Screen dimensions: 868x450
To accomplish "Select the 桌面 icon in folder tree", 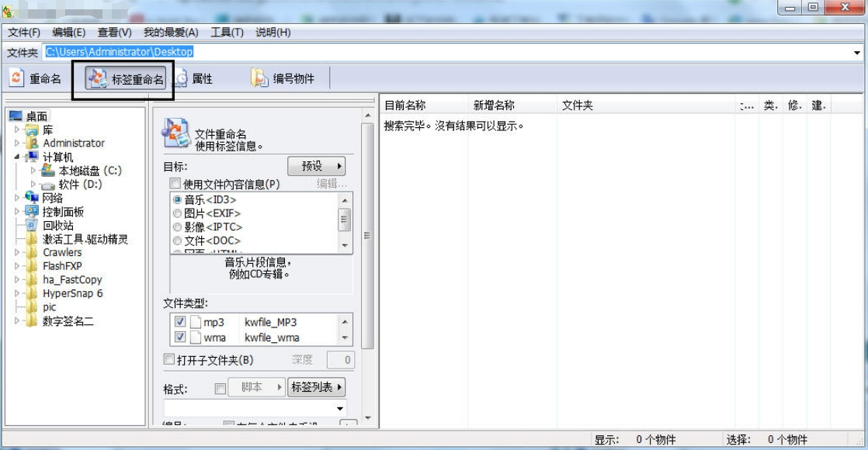I will pos(16,116).
